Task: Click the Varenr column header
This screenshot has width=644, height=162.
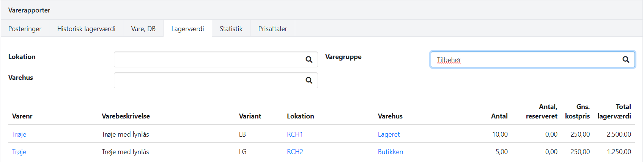Action: coord(22,116)
